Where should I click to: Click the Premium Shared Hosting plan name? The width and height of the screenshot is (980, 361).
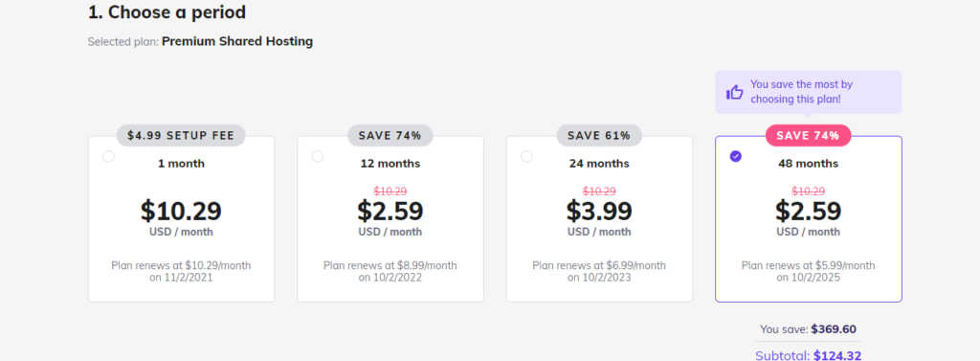[x=237, y=42]
